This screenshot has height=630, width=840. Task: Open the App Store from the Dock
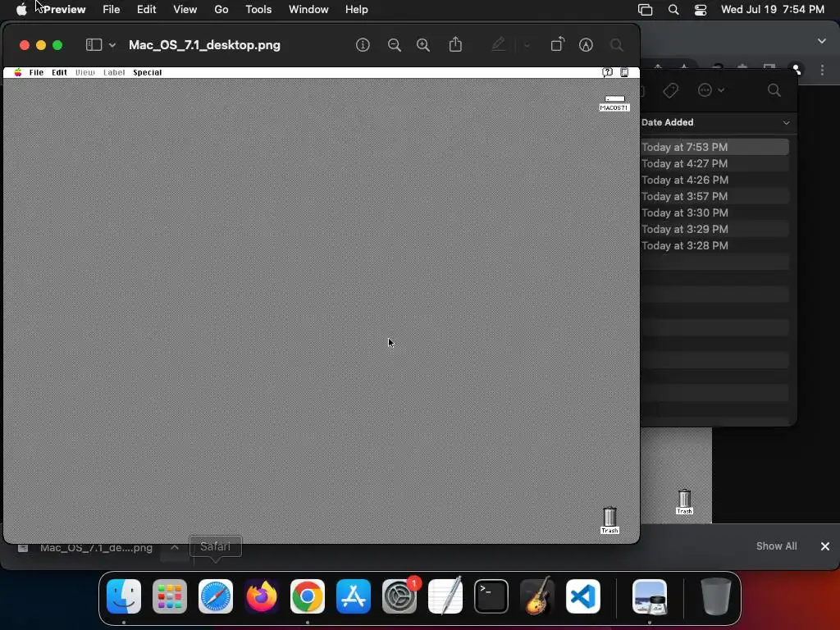pos(354,596)
